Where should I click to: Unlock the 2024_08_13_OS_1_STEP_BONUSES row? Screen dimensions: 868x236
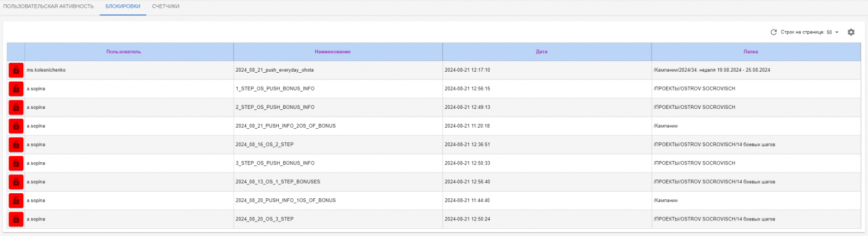click(16, 182)
